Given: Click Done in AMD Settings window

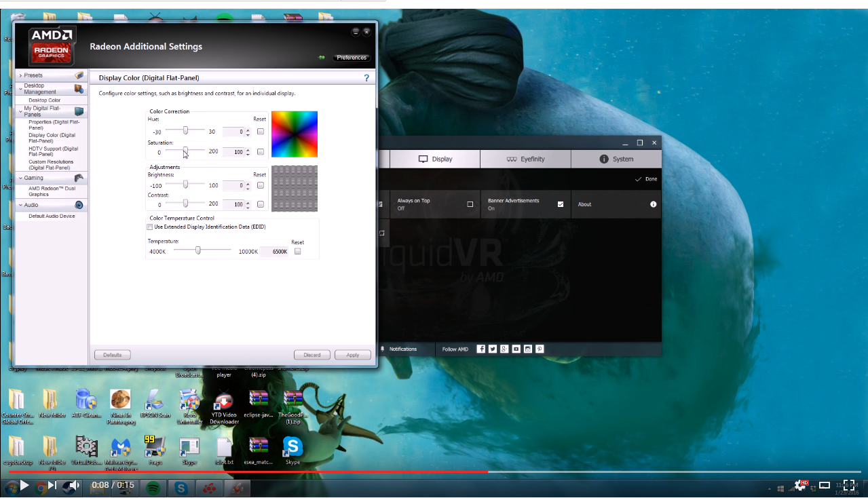Looking at the screenshot, I should click(646, 179).
